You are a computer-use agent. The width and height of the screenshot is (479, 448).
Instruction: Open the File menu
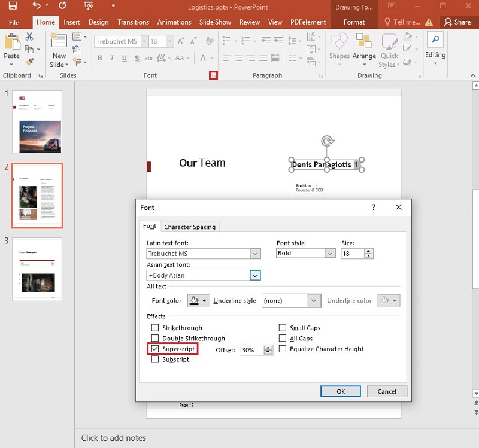[14, 22]
